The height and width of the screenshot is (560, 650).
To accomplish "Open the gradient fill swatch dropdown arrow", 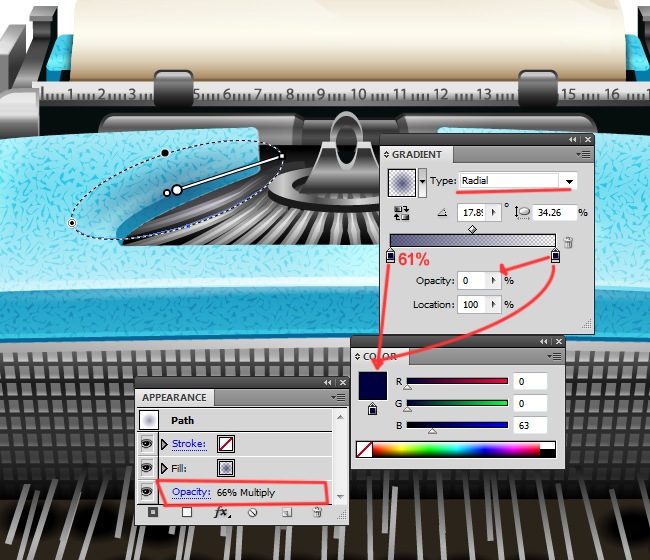I will 422,182.
